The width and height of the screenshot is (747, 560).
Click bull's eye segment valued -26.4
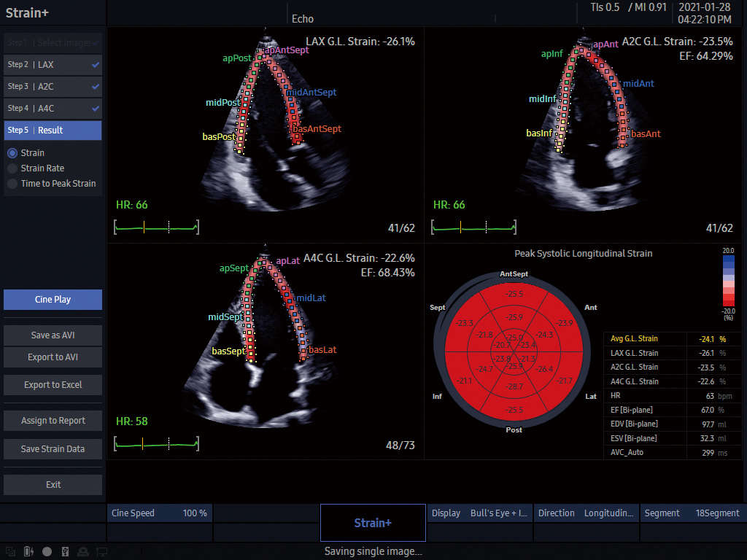pos(543,369)
